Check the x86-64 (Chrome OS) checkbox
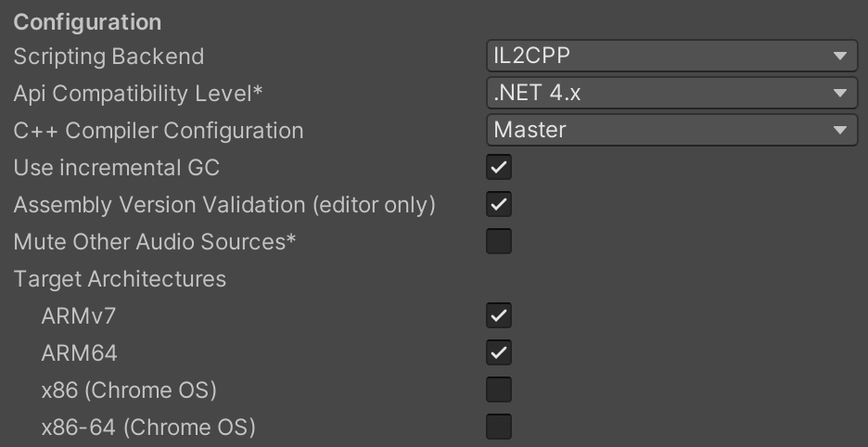868x447 pixels. pyautogui.click(x=499, y=428)
